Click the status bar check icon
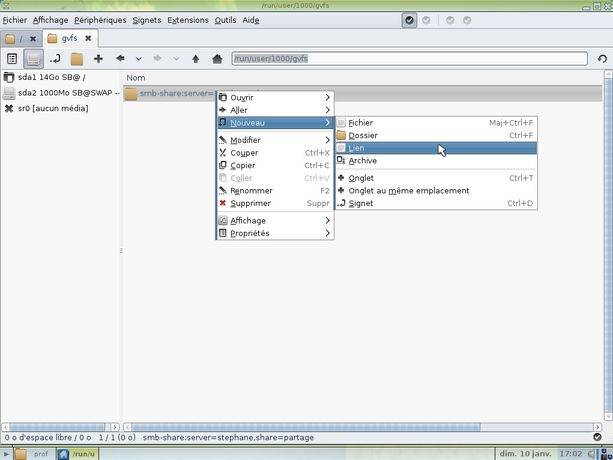Screen dimensions: 613x460 [597, 437]
